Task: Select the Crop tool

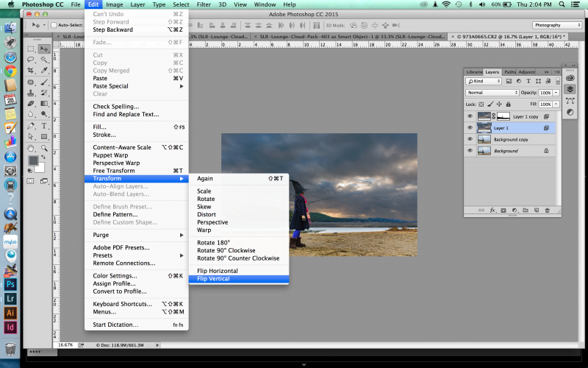Action: 31,70
